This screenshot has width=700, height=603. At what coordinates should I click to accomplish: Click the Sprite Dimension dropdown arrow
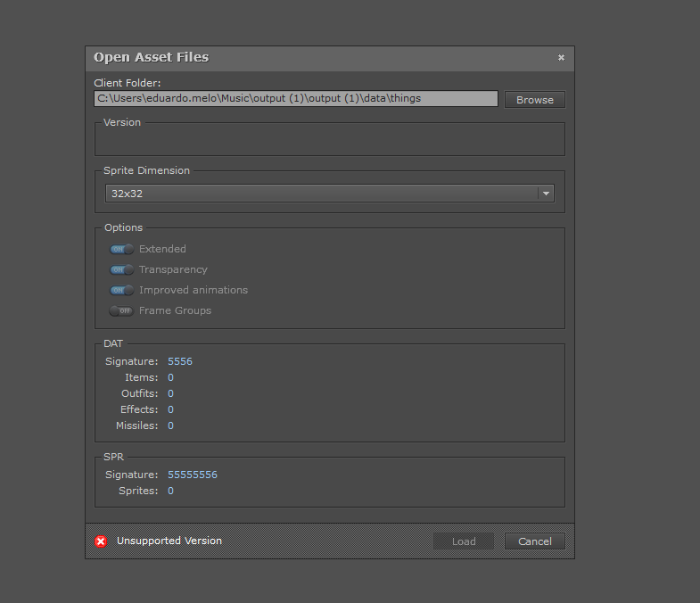(x=545, y=194)
